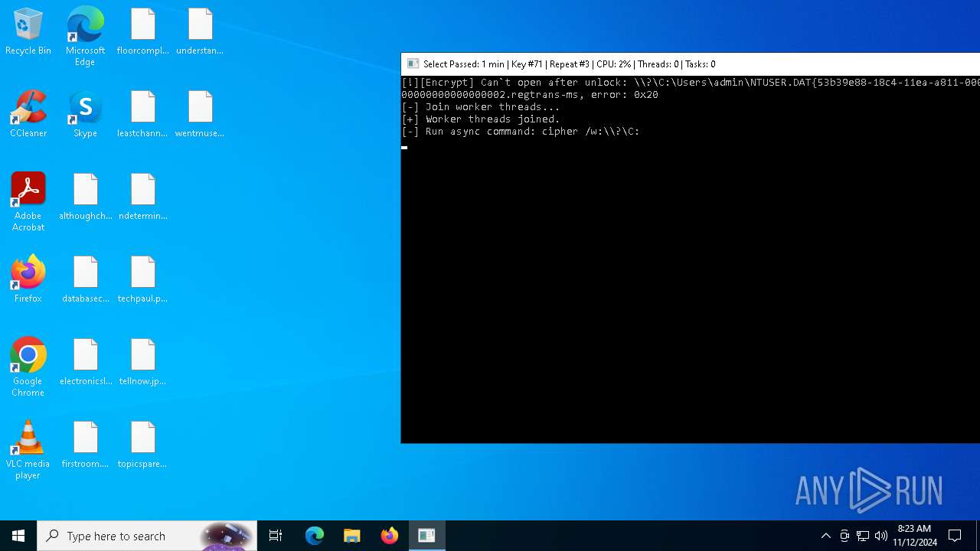Image resolution: width=980 pixels, height=551 pixels.
Task: Click the console window system menu icon
Action: click(x=413, y=64)
